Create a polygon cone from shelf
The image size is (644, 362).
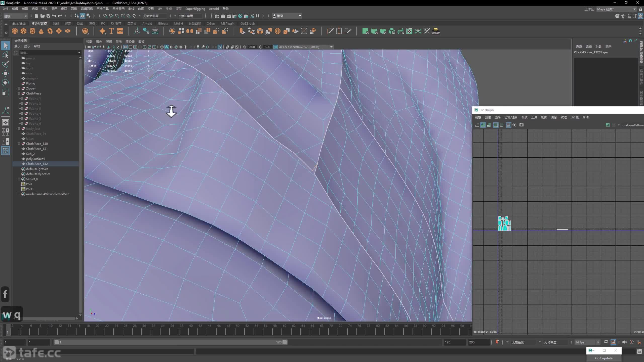[x=41, y=31]
